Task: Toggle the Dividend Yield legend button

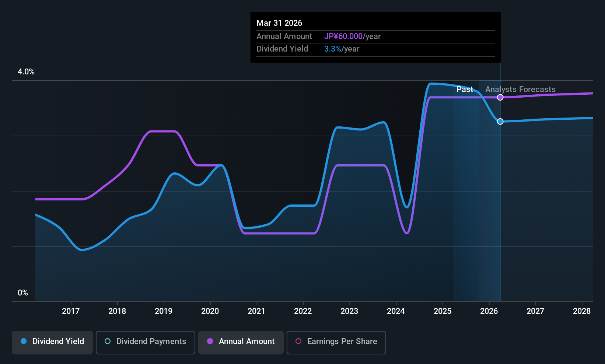Action: click(x=52, y=342)
